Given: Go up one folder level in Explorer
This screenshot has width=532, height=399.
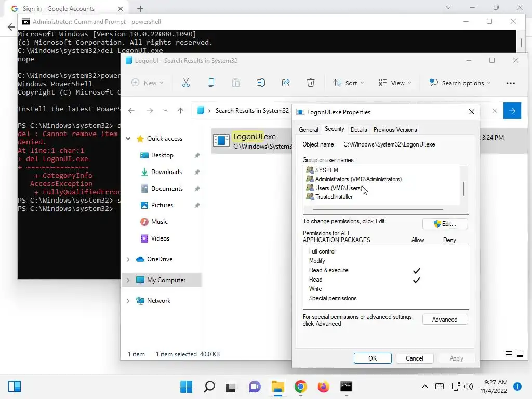Looking at the screenshot, I should coord(180,111).
